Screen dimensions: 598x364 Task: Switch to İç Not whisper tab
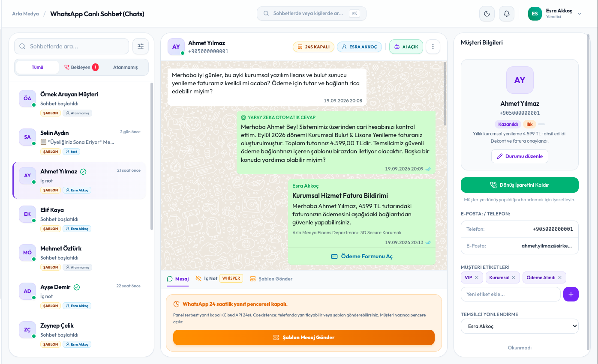(x=219, y=278)
